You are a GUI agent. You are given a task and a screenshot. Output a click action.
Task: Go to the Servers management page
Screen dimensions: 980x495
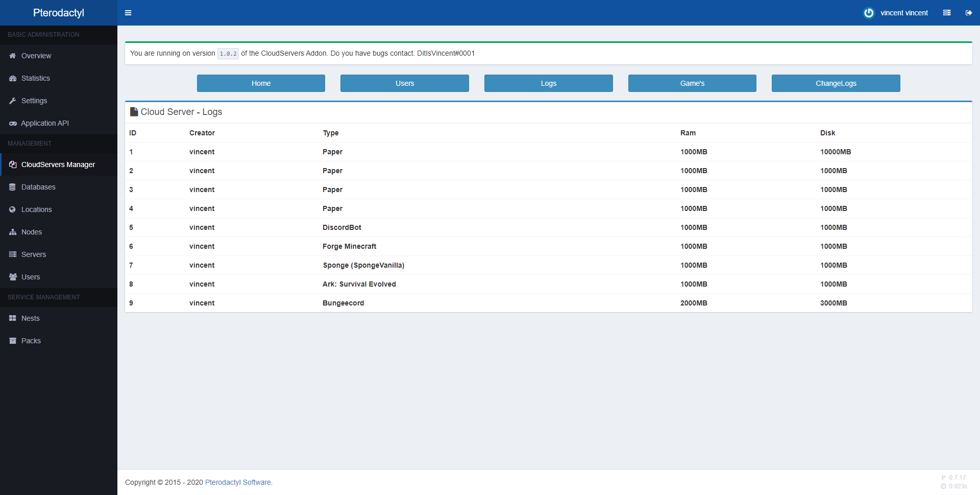click(34, 254)
